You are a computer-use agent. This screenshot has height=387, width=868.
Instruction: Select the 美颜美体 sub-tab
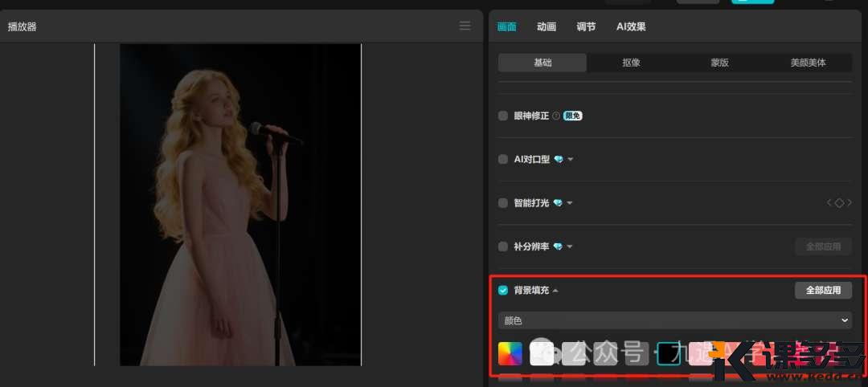coord(809,63)
